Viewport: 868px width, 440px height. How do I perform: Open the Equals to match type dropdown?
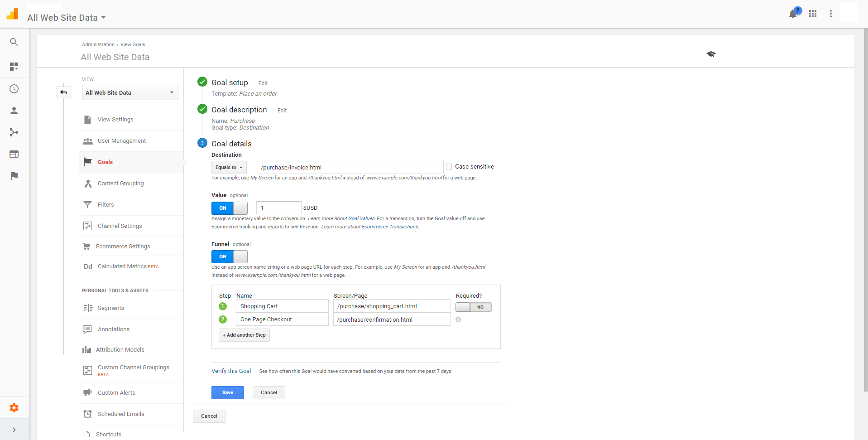229,167
